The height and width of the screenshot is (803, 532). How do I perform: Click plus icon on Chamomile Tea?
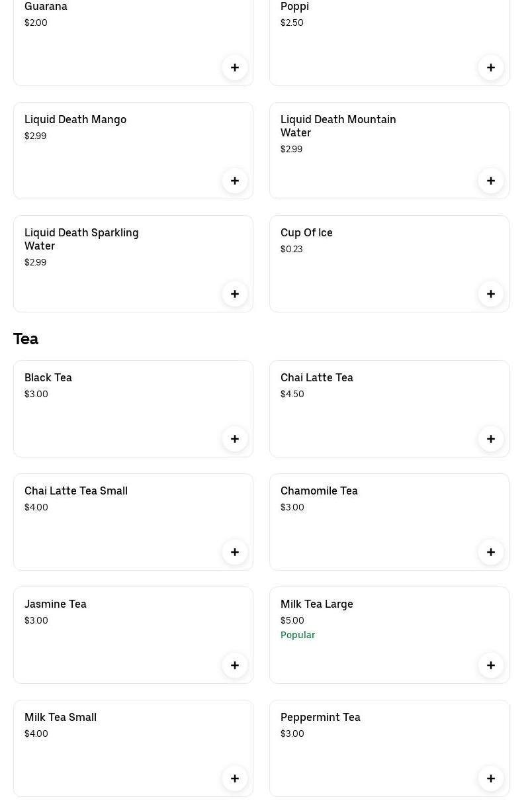click(x=491, y=552)
